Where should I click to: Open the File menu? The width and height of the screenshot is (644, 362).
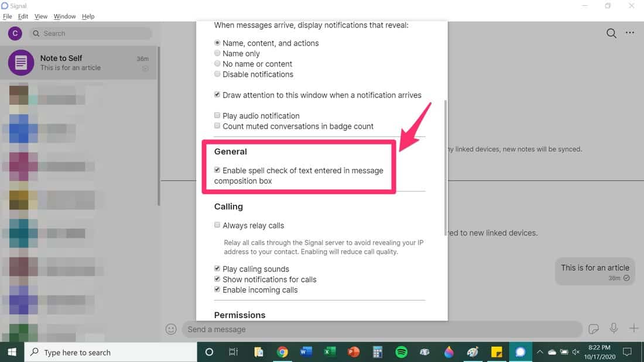[x=8, y=16]
